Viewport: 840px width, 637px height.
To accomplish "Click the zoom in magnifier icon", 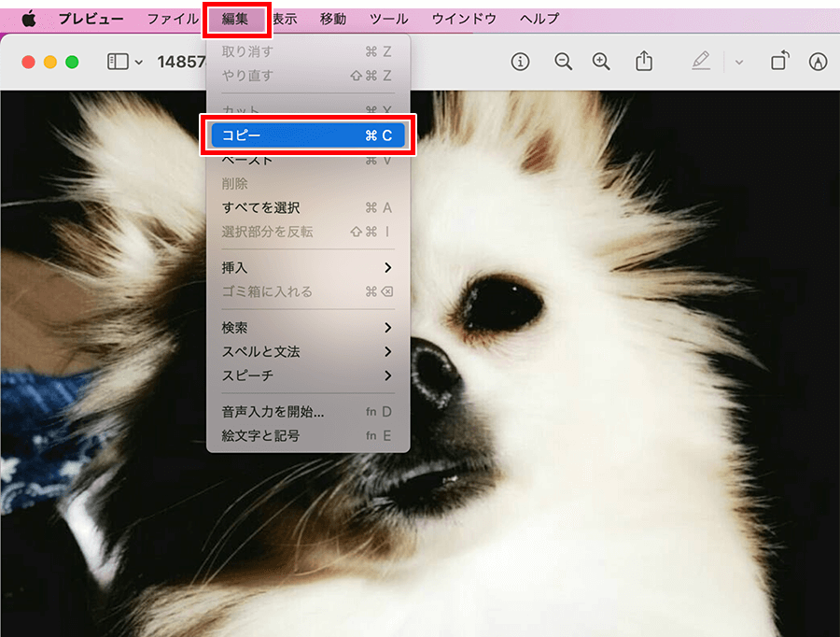I will (x=601, y=62).
